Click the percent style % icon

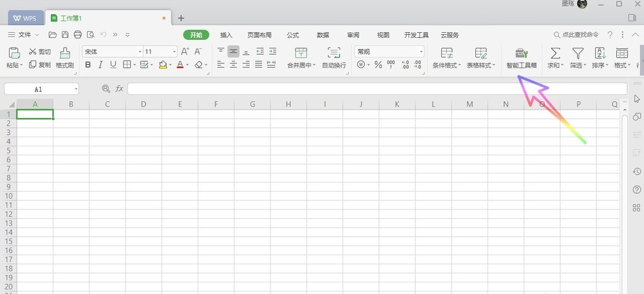click(378, 64)
